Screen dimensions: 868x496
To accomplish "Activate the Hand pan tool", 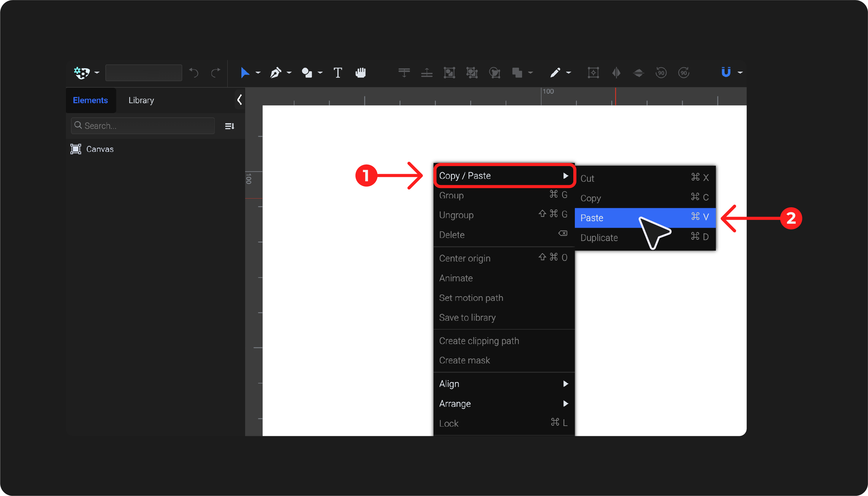I will (x=360, y=72).
